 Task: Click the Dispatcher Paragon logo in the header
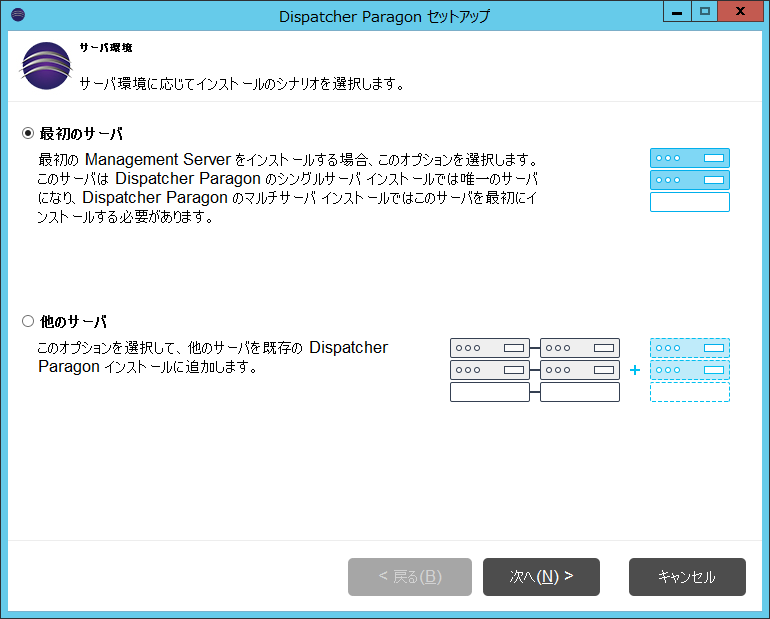pos(46,66)
